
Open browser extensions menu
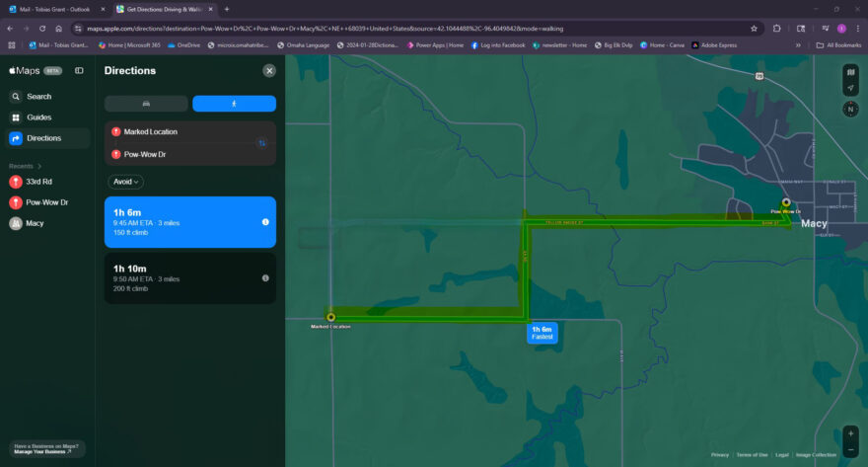click(776, 29)
